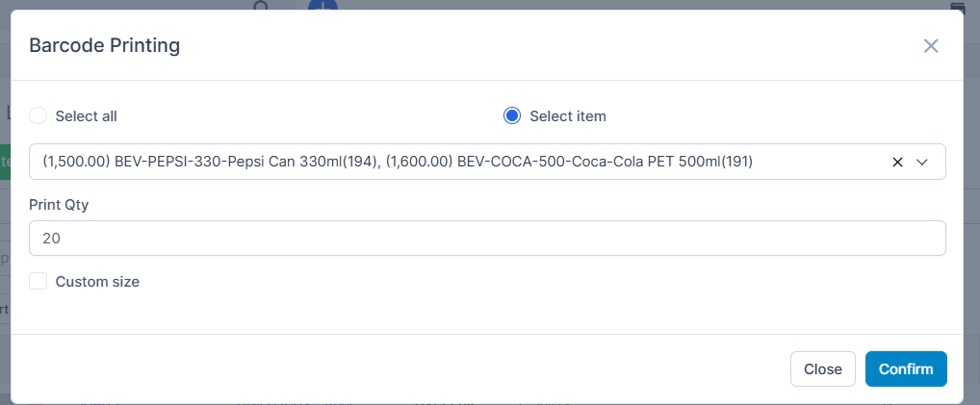The height and width of the screenshot is (405, 980).
Task: Focus the Print Qty input field
Action: point(487,239)
